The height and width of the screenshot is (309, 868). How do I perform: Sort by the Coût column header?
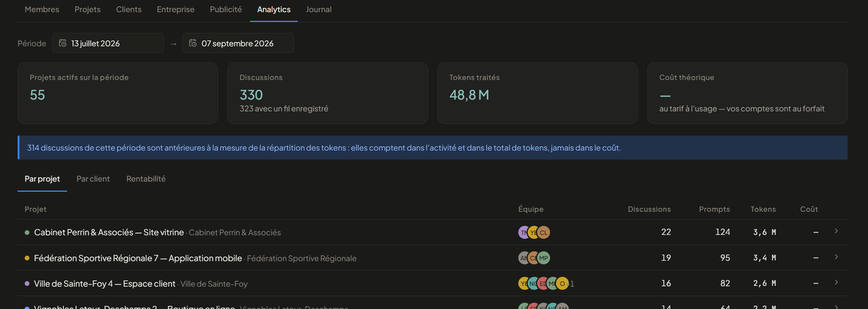tap(809, 210)
